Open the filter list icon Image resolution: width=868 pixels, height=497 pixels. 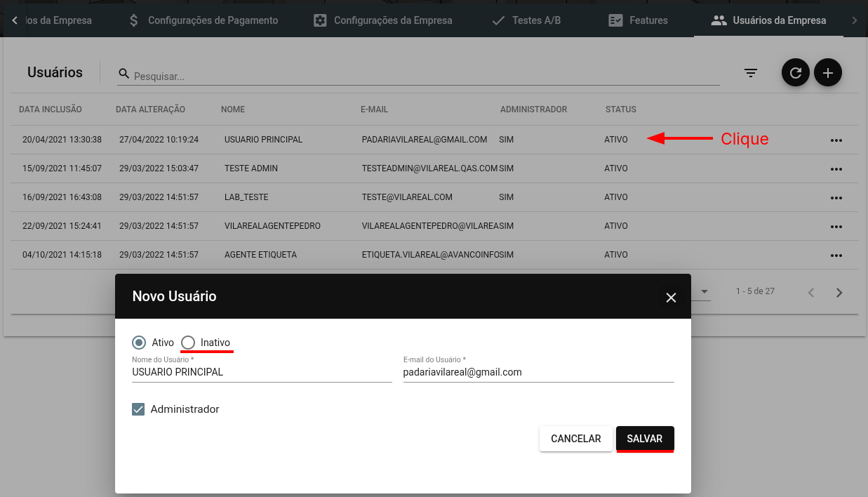point(751,73)
